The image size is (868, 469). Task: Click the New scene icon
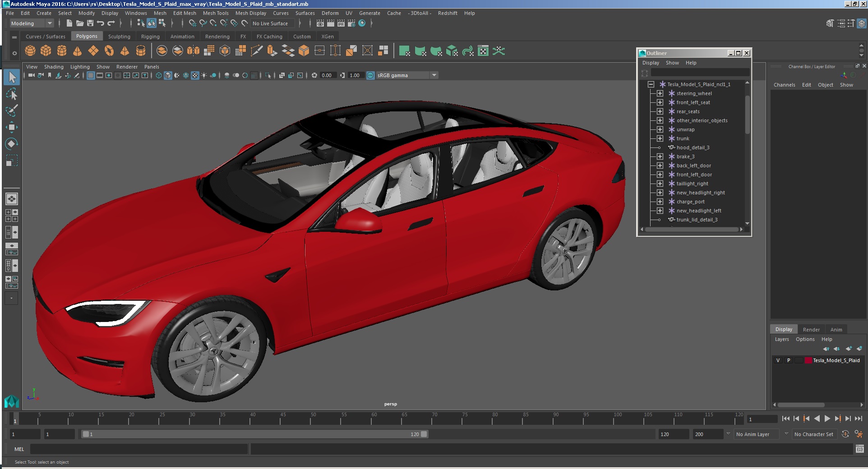tap(69, 23)
